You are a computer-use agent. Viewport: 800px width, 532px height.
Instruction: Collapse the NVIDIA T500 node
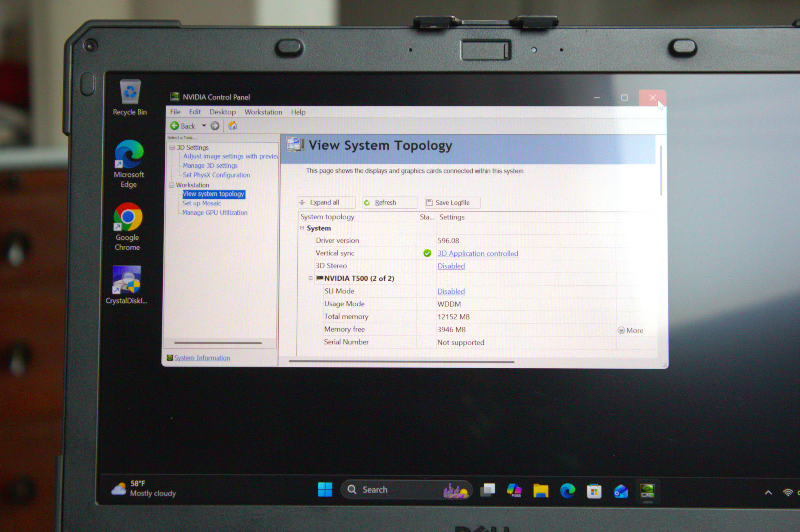310,278
